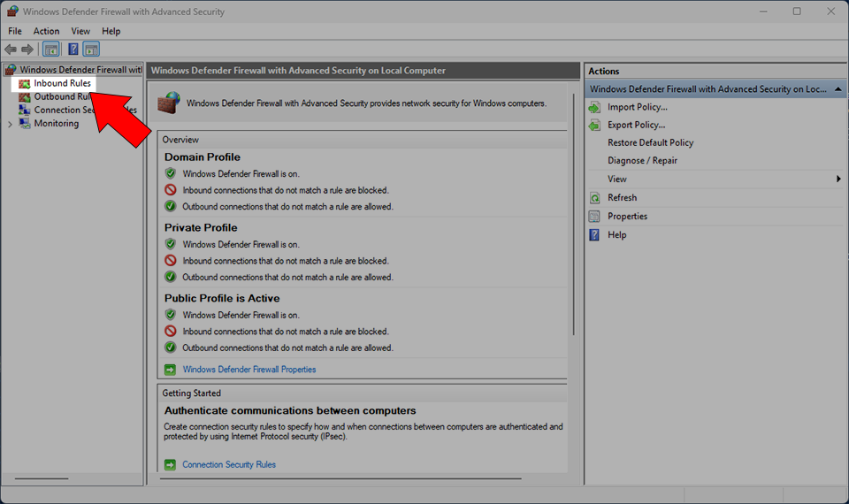Screen dimensions: 849x504
Task: Click the Forward arrow toolbar icon
Action: click(27, 50)
